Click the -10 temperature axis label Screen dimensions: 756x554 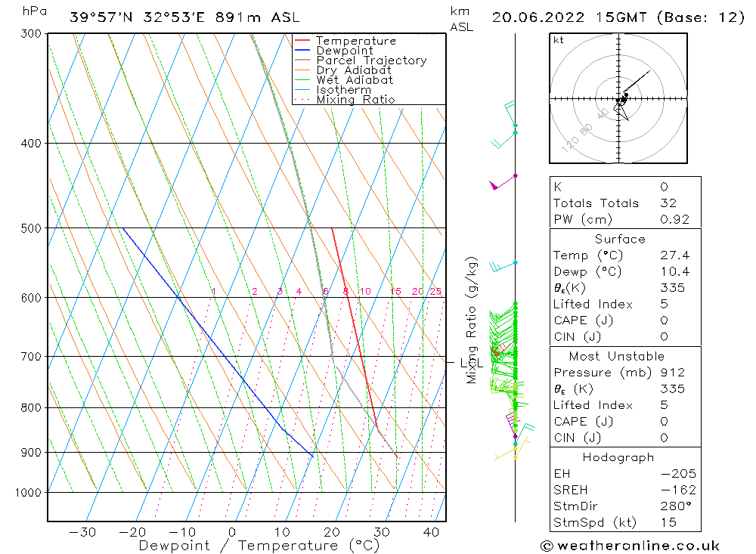tap(181, 532)
